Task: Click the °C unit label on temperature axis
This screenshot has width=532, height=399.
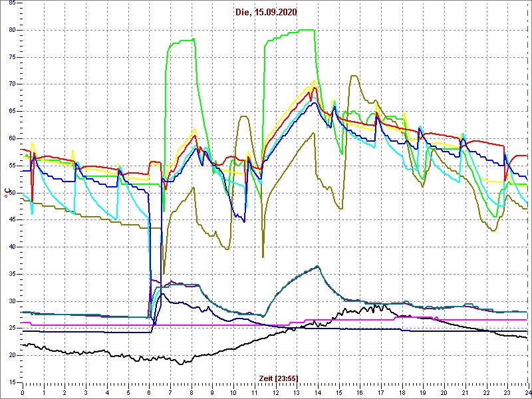Action: 7,194
